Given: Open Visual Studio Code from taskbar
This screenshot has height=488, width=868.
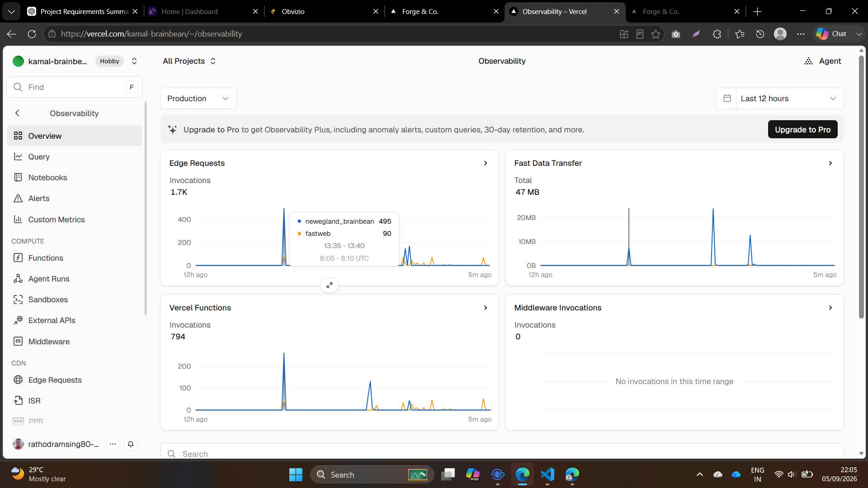Looking at the screenshot, I should 547,474.
